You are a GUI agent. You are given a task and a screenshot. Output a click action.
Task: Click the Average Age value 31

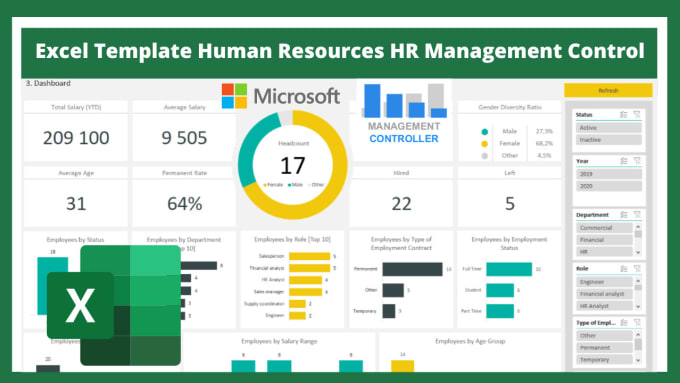coord(76,204)
